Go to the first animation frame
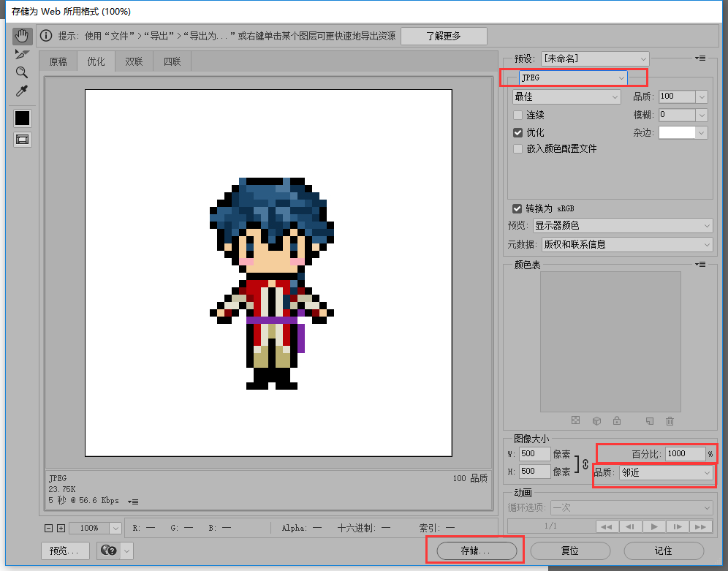The height and width of the screenshot is (571, 728). 606,526
